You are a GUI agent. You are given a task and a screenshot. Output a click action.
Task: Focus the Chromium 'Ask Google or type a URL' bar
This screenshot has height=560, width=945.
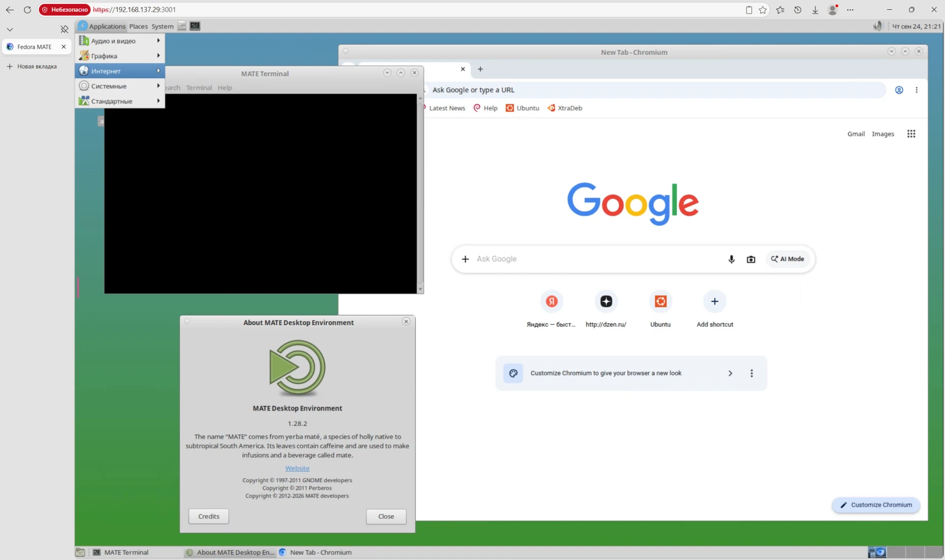pyautogui.click(x=655, y=90)
